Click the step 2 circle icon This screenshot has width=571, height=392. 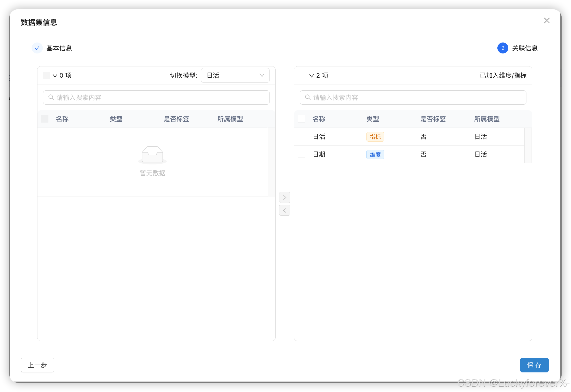coord(502,48)
